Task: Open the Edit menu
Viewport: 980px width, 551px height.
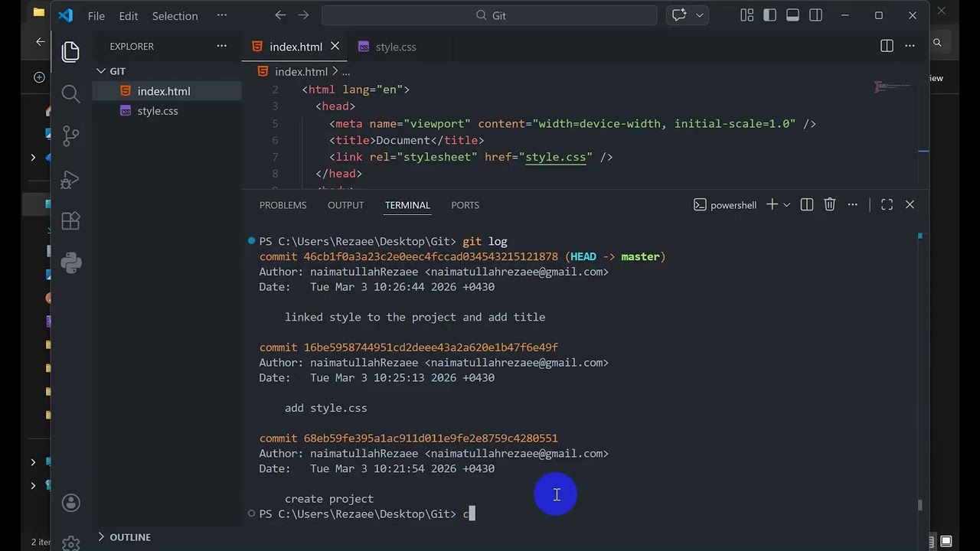Action: pyautogui.click(x=129, y=15)
